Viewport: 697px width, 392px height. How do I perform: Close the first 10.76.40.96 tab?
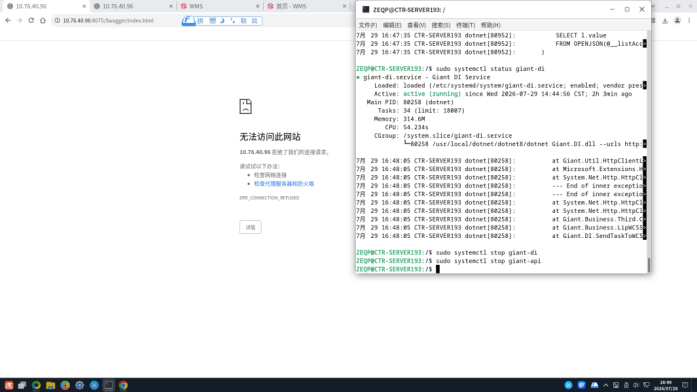click(x=84, y=6)
